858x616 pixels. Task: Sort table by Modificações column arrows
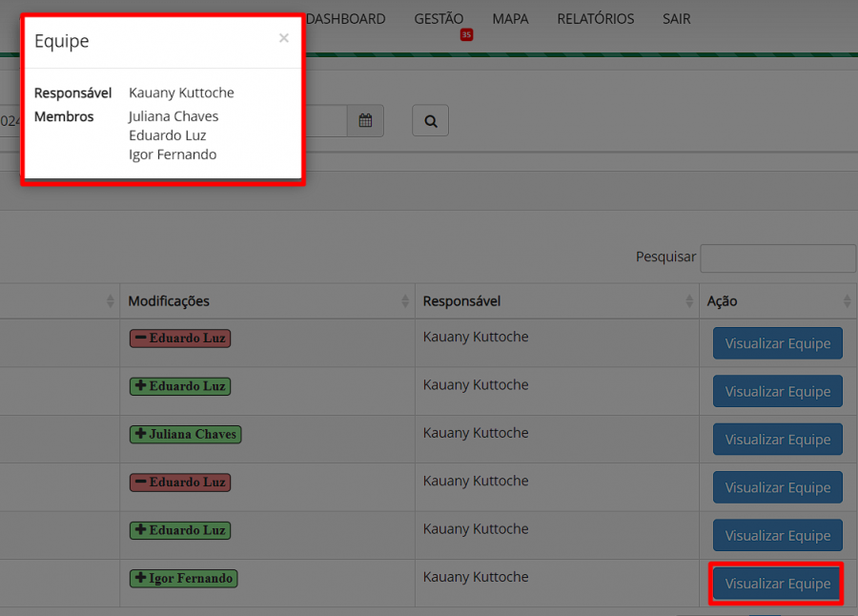(404, 301)
